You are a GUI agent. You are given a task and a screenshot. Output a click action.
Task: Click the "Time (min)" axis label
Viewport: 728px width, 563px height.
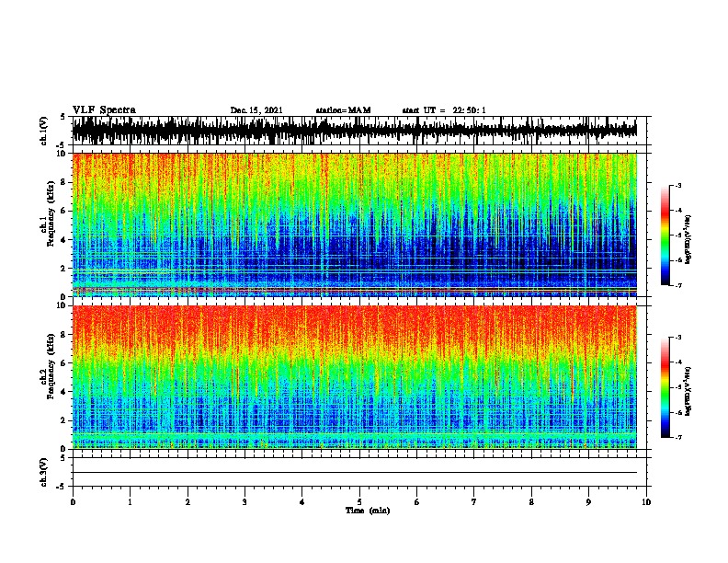click(368, 511)
